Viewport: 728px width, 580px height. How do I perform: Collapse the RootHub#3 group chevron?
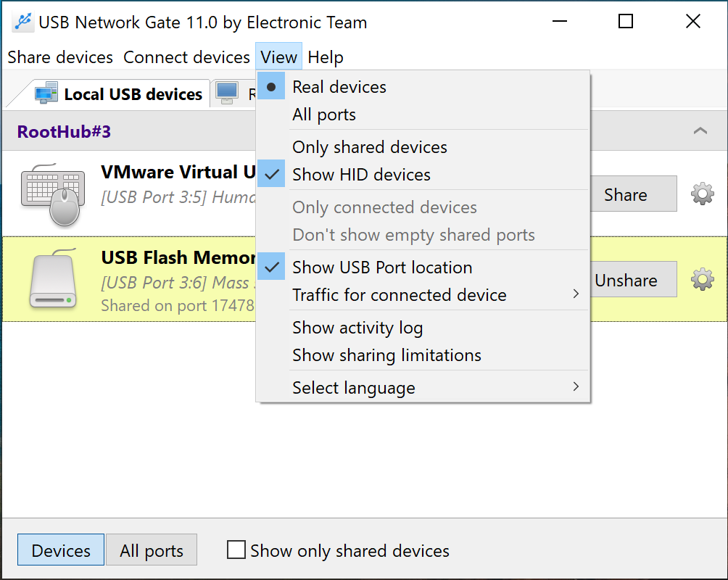[700, 131]
